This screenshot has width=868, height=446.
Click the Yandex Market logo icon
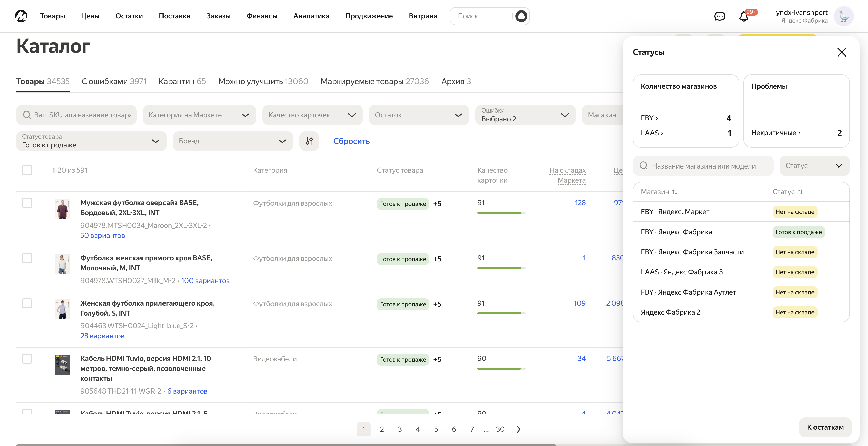point(21,16)
